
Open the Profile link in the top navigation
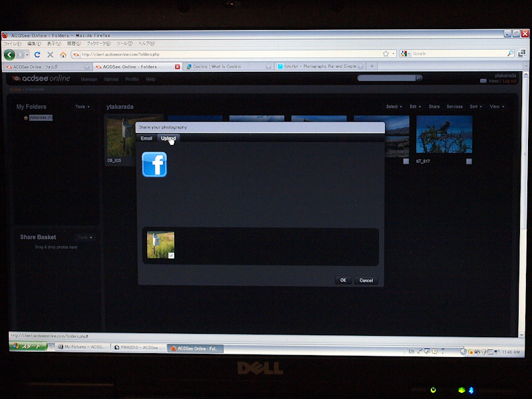[x=132, y=79]
